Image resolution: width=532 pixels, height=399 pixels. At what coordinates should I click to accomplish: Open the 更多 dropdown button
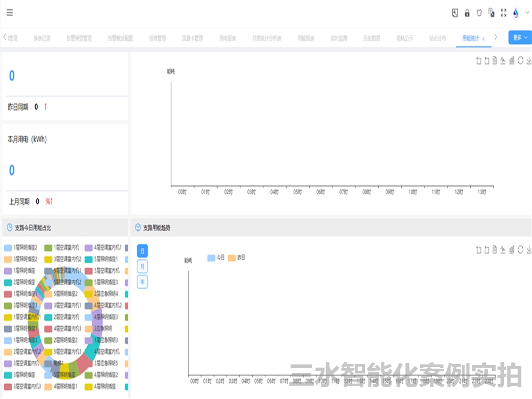[520, 38]
